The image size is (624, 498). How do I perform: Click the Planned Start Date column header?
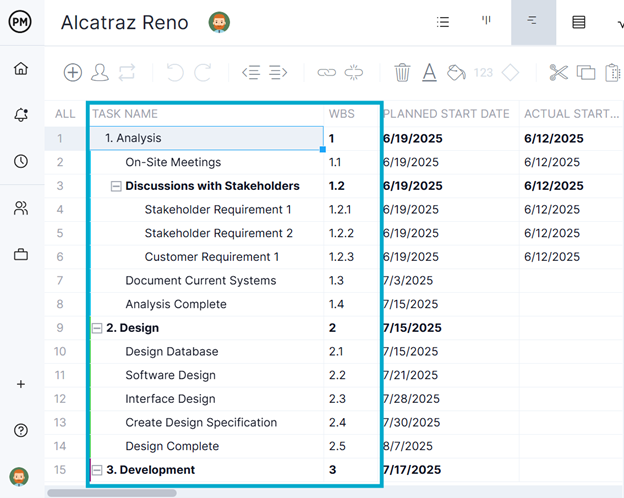pos(446,114)
